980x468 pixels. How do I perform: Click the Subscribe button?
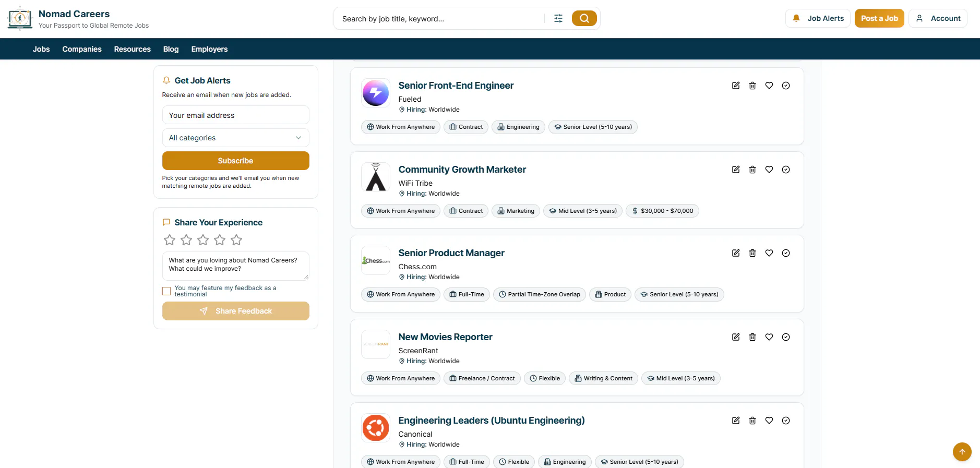(236, 161)
